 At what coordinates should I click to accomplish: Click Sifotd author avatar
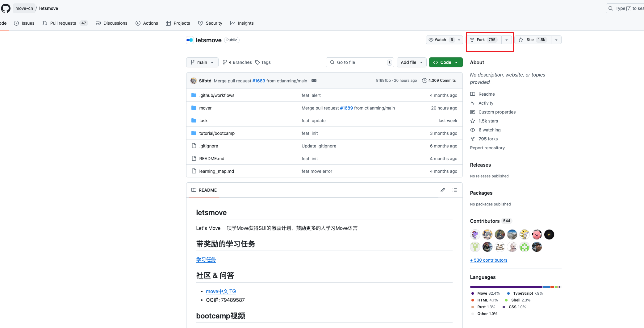(x=194, y=81)
